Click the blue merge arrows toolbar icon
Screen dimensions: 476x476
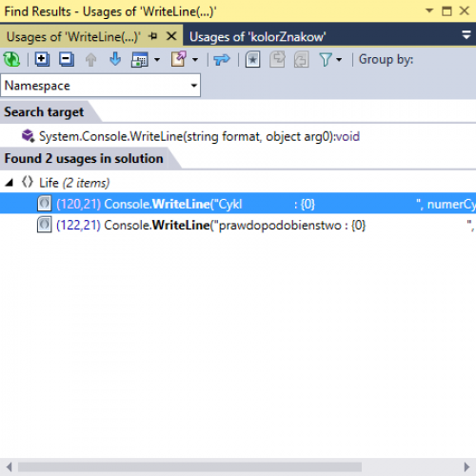(x=222, y=59)
